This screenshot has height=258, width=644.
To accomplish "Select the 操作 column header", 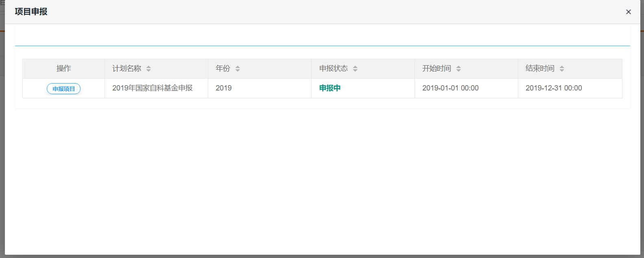I will (x=64, y=68).
